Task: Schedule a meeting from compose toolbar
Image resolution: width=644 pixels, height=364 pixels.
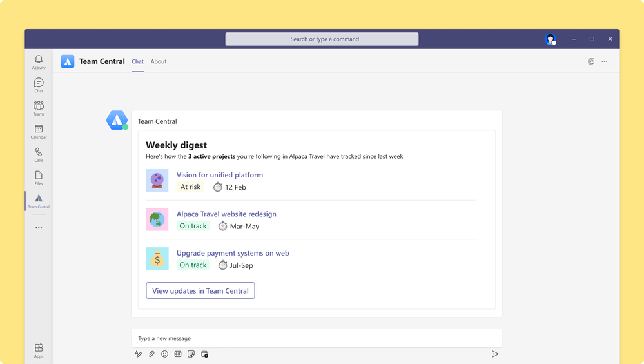Action: [204, 354]
